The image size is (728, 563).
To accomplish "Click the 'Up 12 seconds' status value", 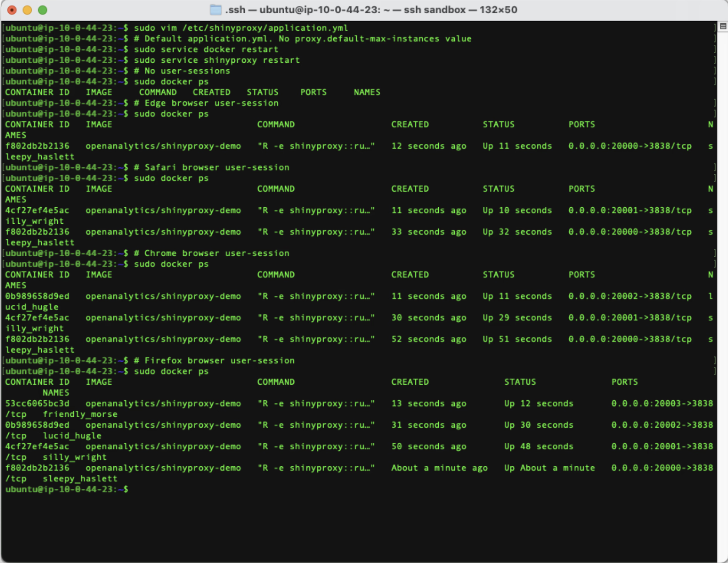I will (x=539, y=403).
